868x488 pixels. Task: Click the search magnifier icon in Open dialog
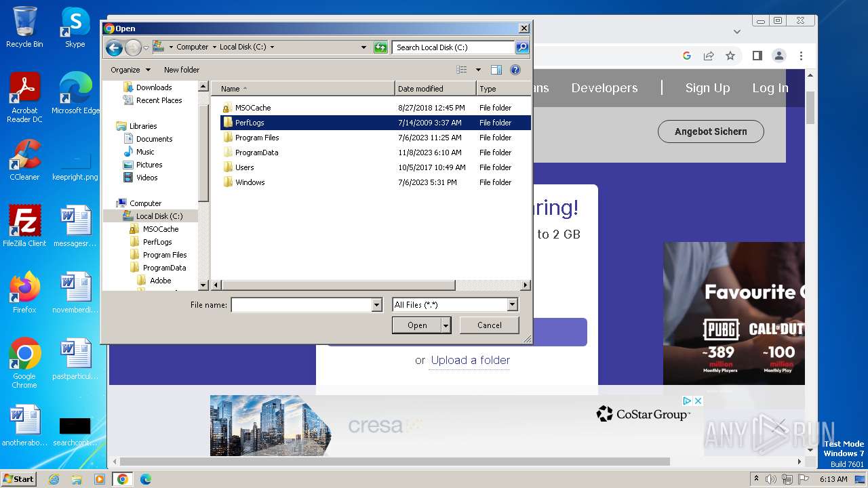click(x=521, y=47)
